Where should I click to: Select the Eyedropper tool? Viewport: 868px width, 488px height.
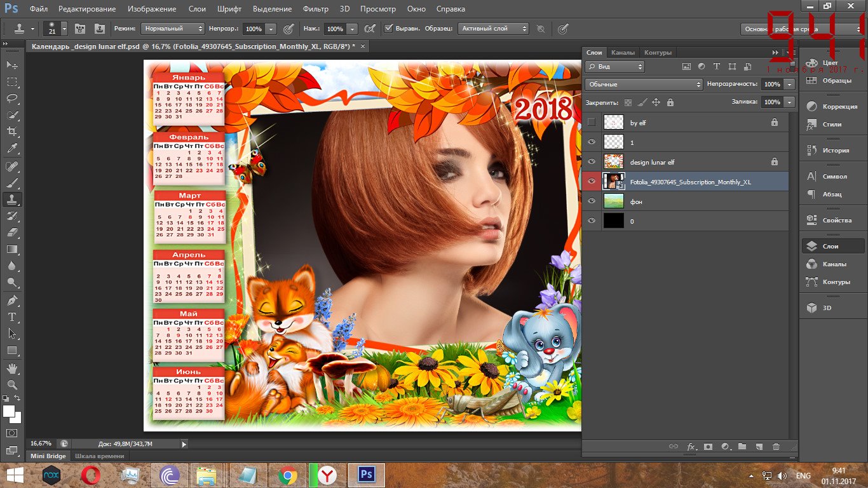[x=12, y=149]
